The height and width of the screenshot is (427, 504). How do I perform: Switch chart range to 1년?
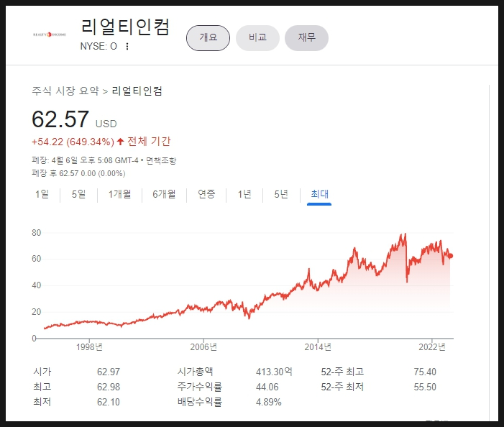point(244,194)
